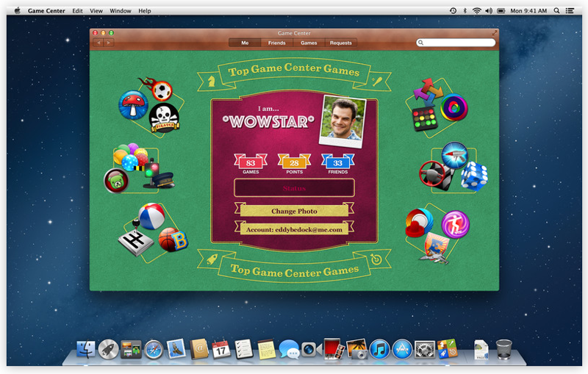588x374 pixels.
Task: Open the blue dice game icon
Action: point(474,176)
